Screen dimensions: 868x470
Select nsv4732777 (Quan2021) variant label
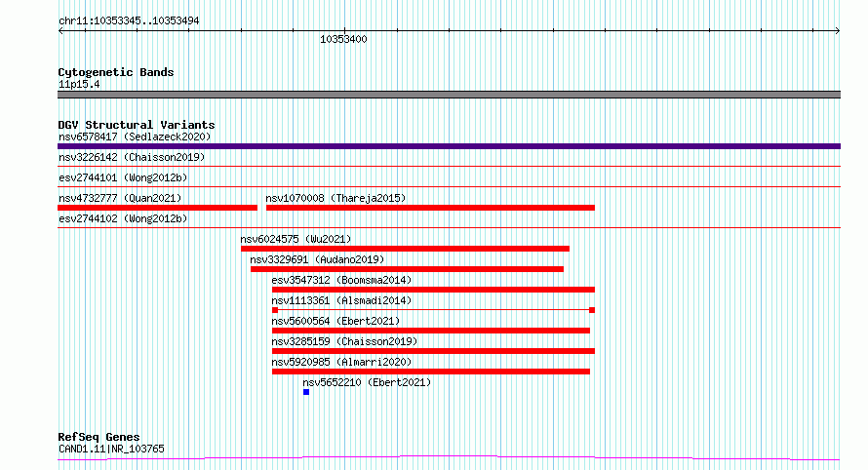tap(120, 198)
